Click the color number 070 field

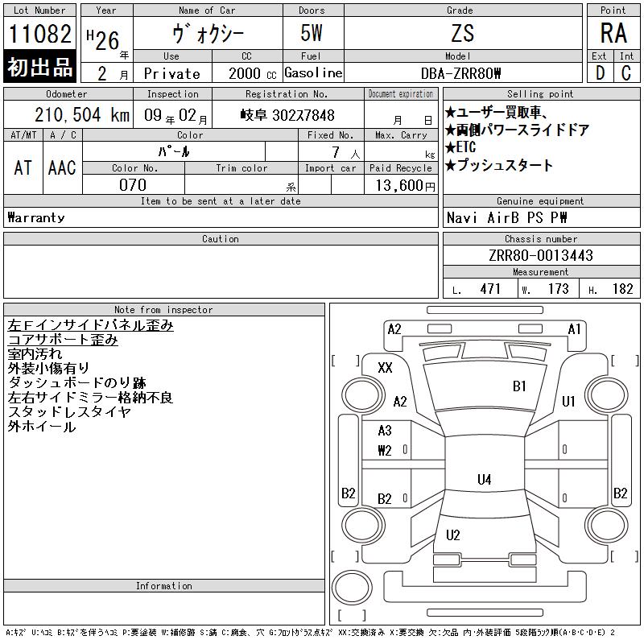tap(133, 185)
